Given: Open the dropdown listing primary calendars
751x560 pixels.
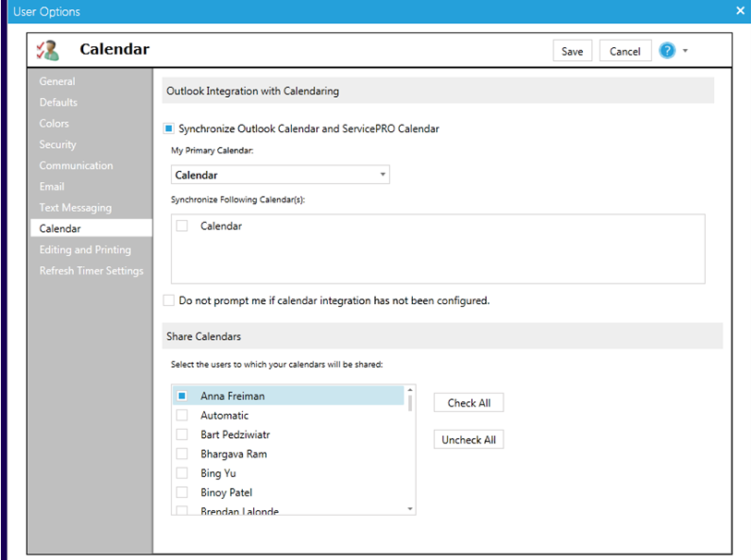Looking at the screenshot, I should (382, 174).
